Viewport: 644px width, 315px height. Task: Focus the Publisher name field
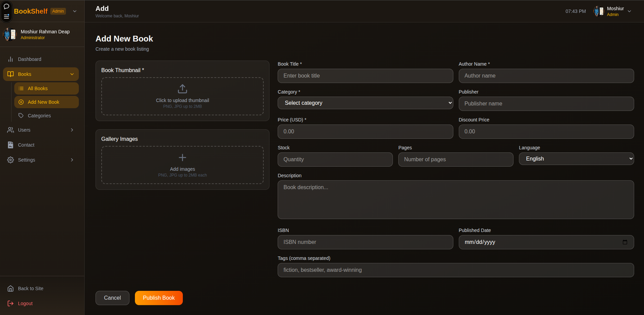(546, 103)
